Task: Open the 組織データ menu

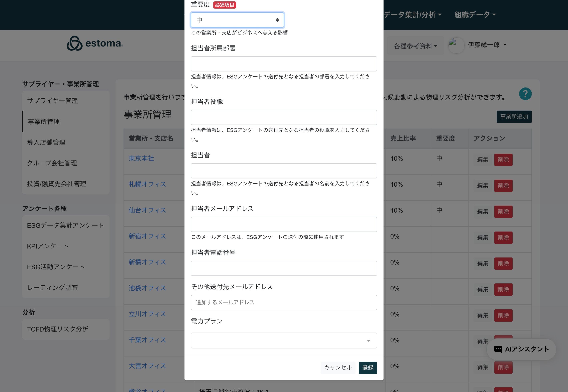Action: tap(475, 15)
